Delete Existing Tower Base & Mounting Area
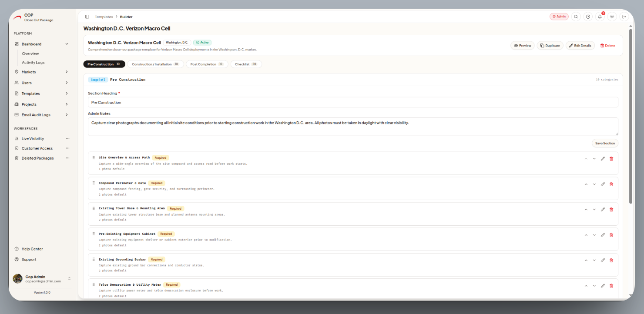The height and width of the screenshot is (314, 644). pos(611,210)
